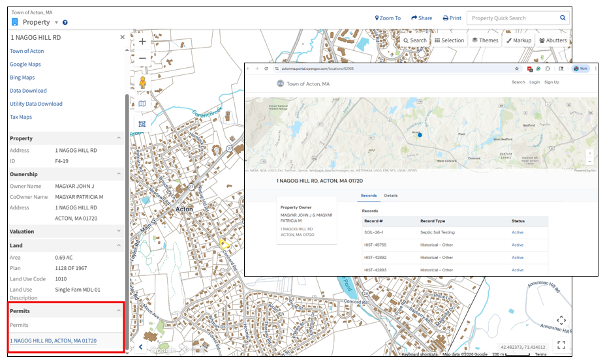Toggle fullscreen map view icon
605x364 pixels.
point(561,344)
